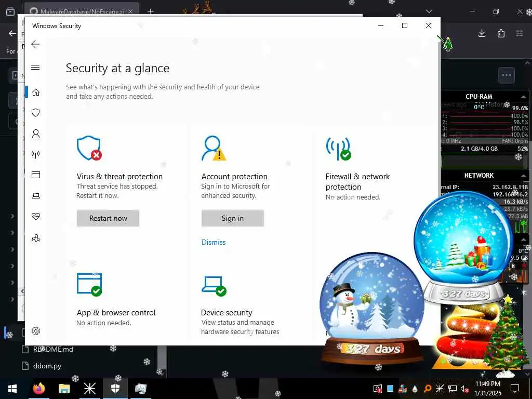The image size is (532, 399).
Task: Go back with the Windows Security back arrow
Action: [35, 44]
